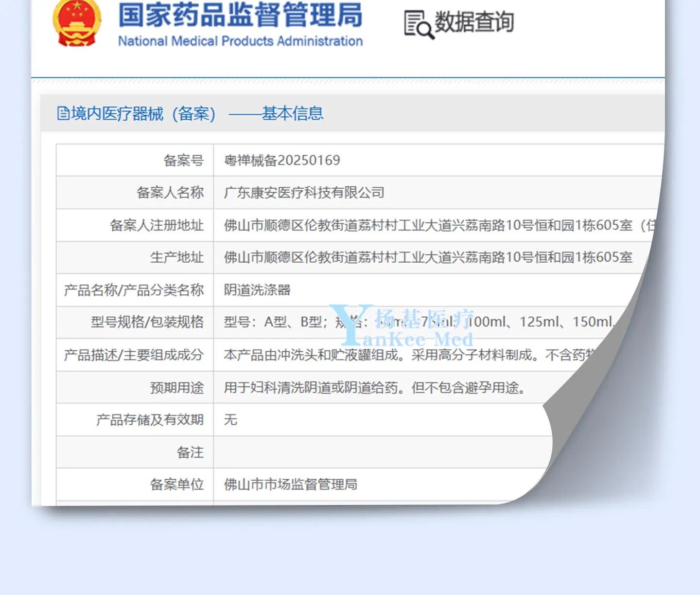Viewport: 700px width, 595px height.
Task: Click the 备案人注册地址 address value
Action: [x=440, y=225]
